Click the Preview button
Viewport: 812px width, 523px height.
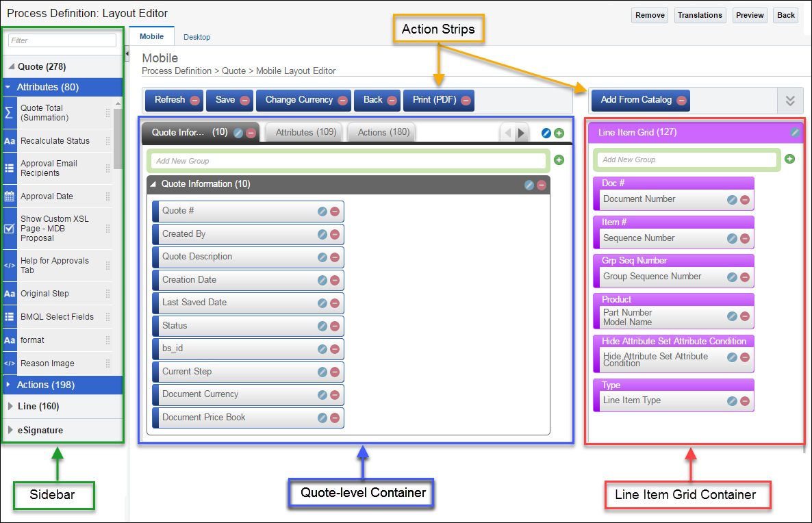point(750,14)
